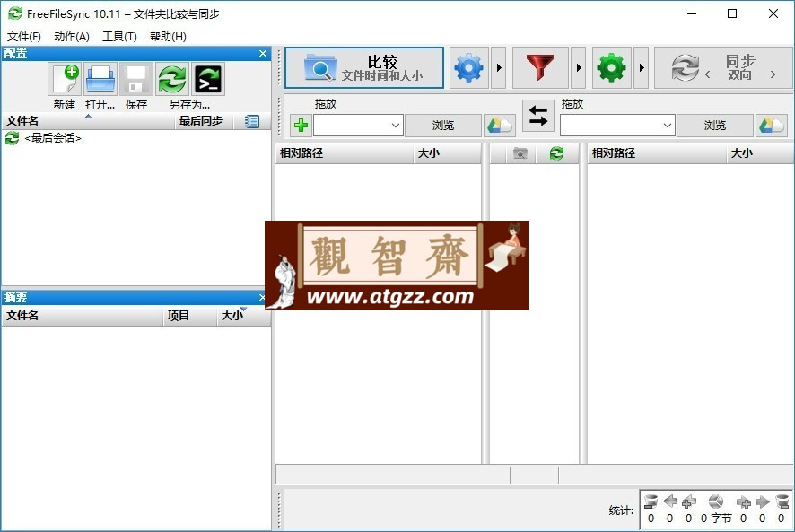Start comparison with 比较 button
This screenshot has height=532, width=795.
(364, 68)
